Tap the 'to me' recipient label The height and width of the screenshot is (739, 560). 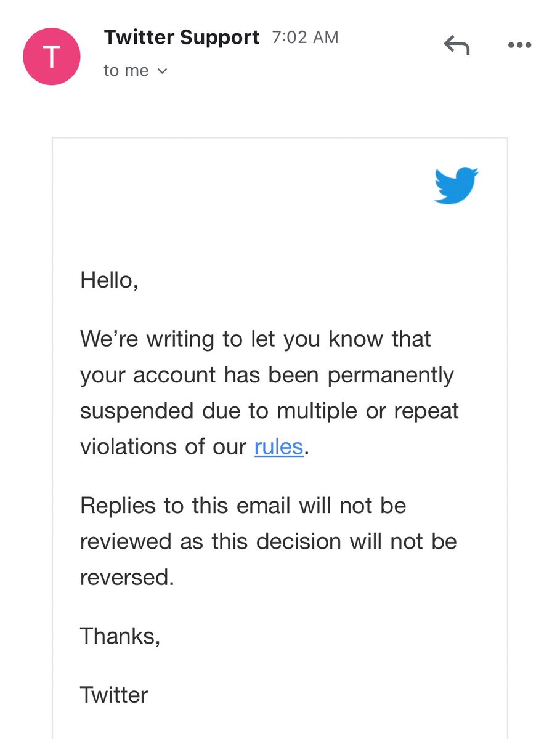tap(126, 71)
